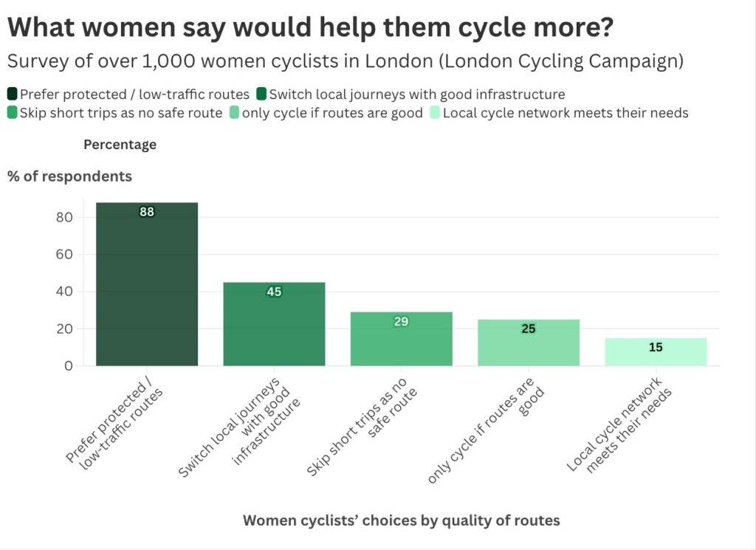
Task: Click the subtitle about London Cycling Campaign survey
Action: 345,61
